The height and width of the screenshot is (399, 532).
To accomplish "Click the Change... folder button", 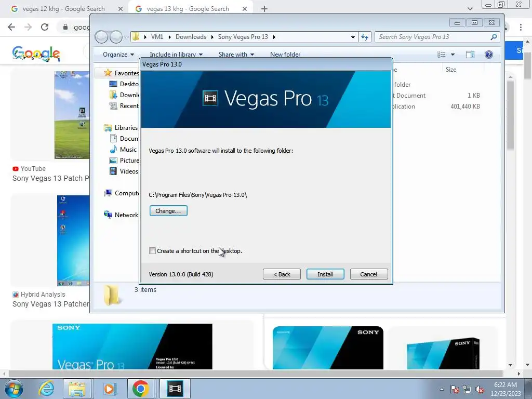I will point(168,211).
